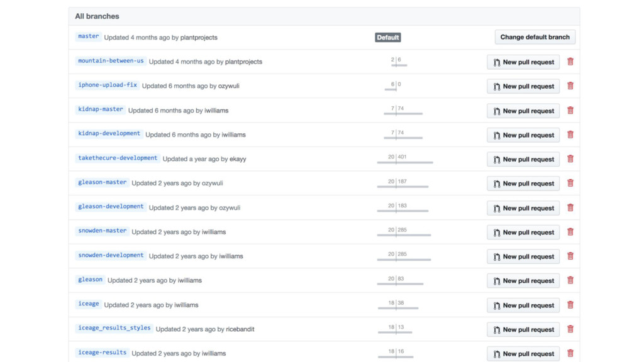
Task: Create new pull request for iceage-results
Action: 523,354
